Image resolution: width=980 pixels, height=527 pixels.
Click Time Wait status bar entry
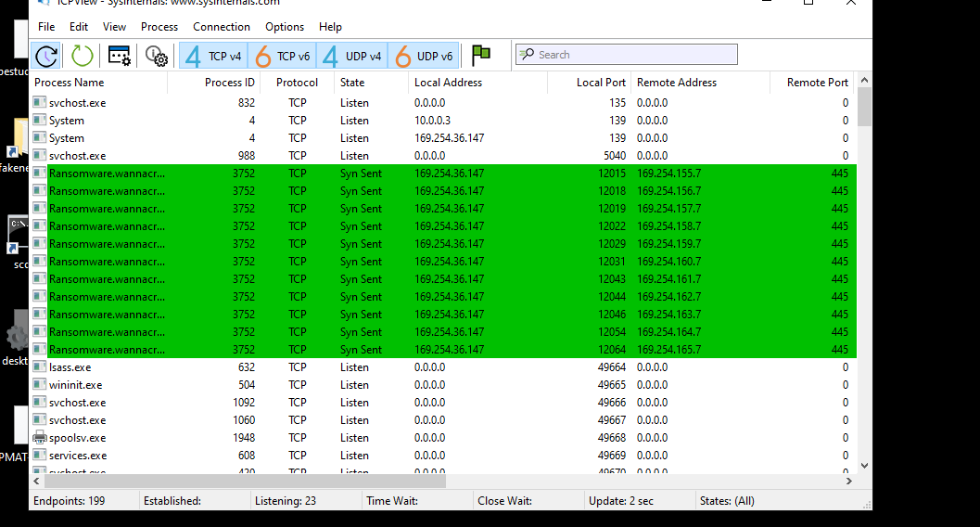(392, 501)
